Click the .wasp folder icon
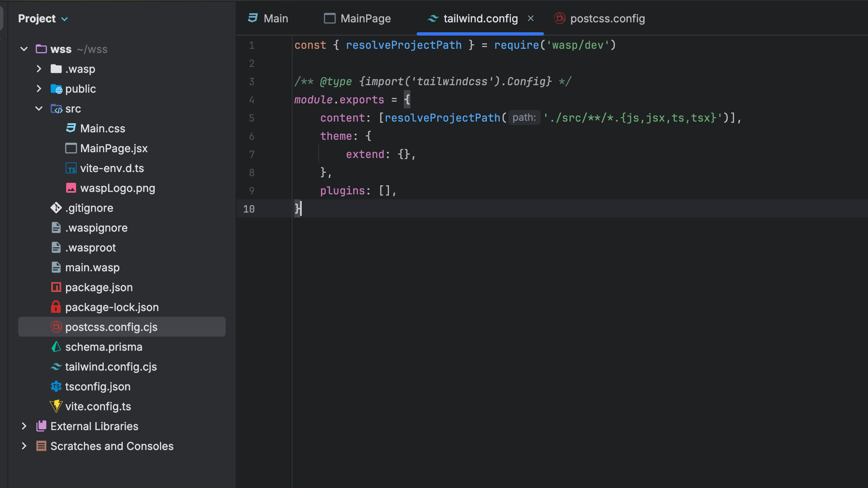Image resolution: width=868 pixels, height=488 pixels. click(x=56, y=69)
